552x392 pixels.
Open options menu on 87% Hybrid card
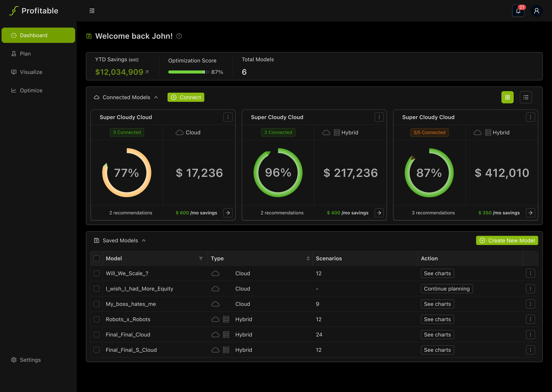[x=530, y=117]
